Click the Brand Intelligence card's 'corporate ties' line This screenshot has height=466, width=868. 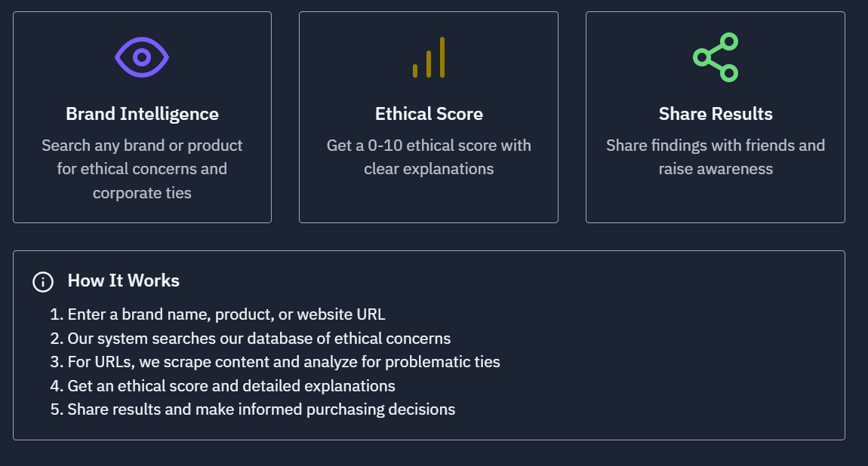pos(142,193)
